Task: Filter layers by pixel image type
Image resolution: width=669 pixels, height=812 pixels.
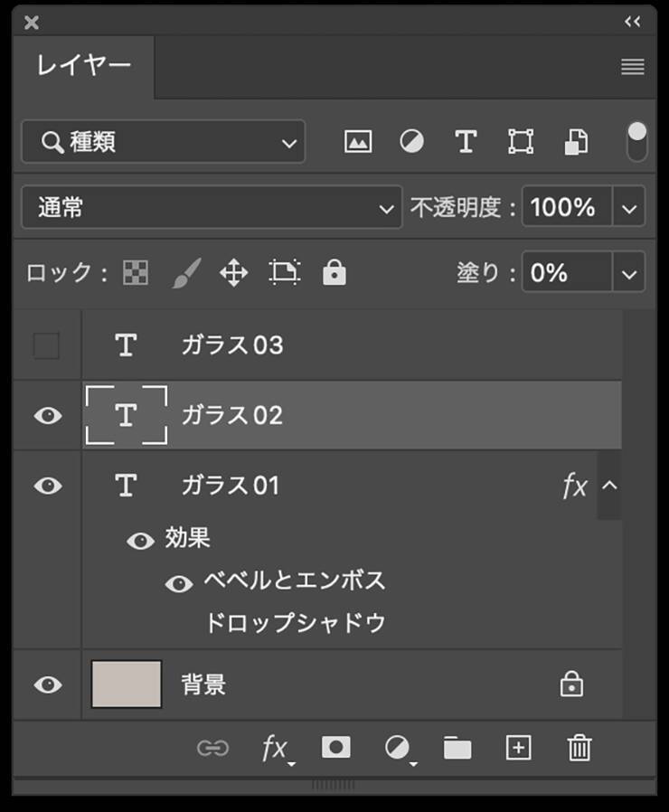Action: 358,142
